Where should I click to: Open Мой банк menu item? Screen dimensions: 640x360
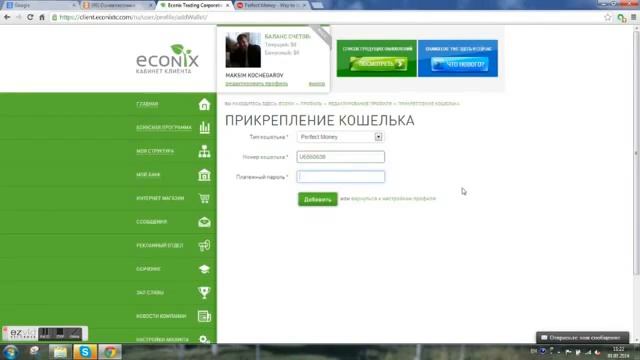[148, 175]
